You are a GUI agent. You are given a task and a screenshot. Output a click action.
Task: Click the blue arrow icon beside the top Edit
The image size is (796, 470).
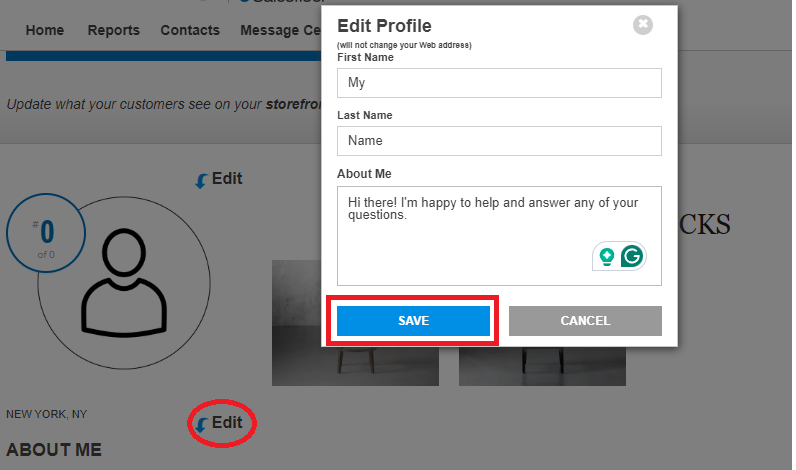click(202, 181)
